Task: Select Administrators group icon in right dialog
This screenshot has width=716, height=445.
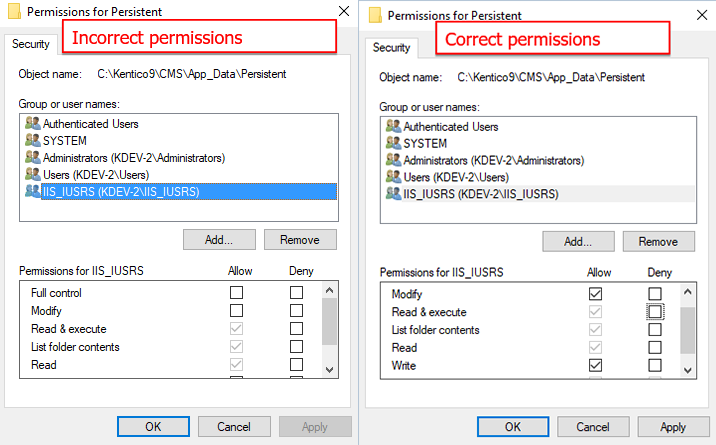Action: (x=393, y=160)
